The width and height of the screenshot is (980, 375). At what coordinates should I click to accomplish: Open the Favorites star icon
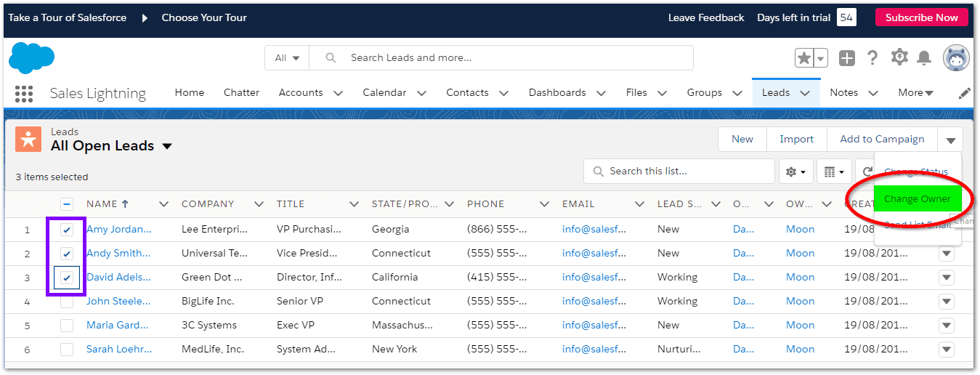804,58
